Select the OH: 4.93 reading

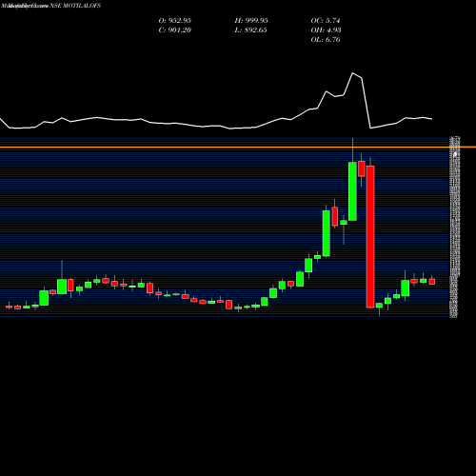point(326,30)
